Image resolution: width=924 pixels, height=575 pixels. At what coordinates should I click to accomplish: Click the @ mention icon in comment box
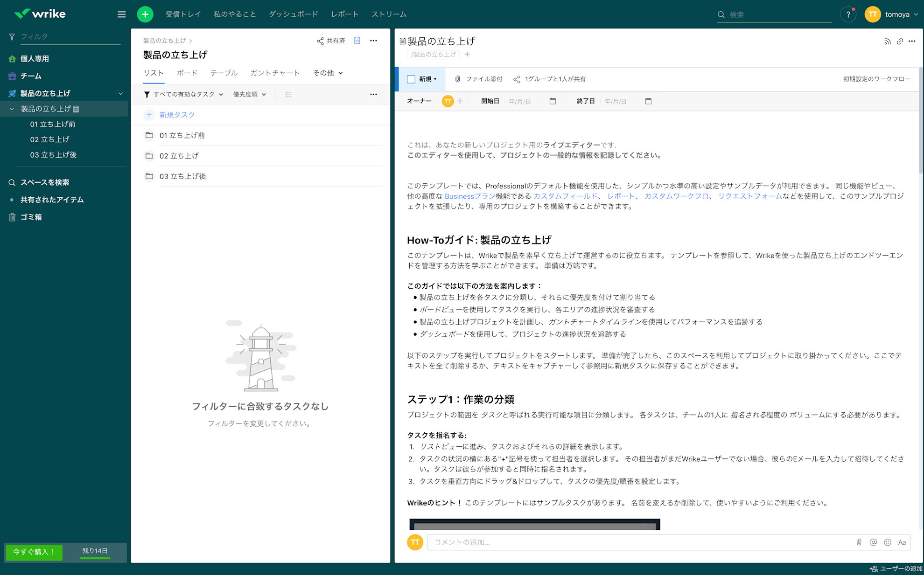(x=873, y=542)
